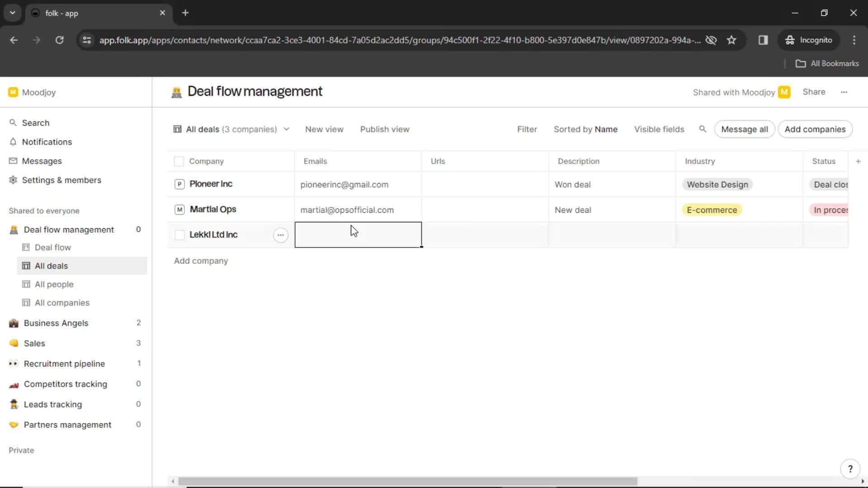868x488 pixels.
Task: Click the Settings & members icon
Action: point(13,180)
